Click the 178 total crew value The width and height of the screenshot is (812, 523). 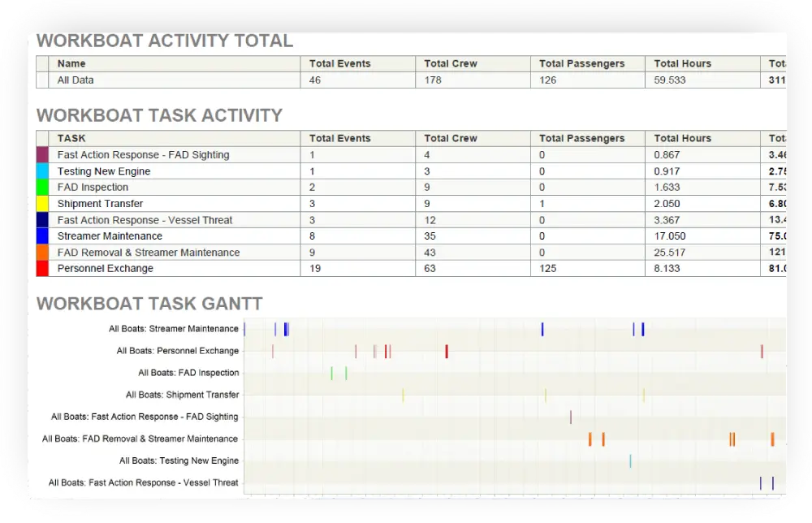pos(433,80)
